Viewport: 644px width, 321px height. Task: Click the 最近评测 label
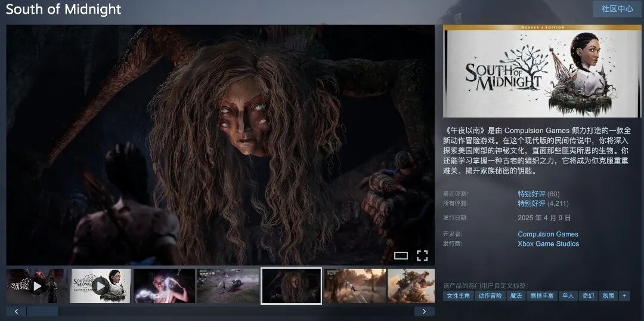(456, 194)
